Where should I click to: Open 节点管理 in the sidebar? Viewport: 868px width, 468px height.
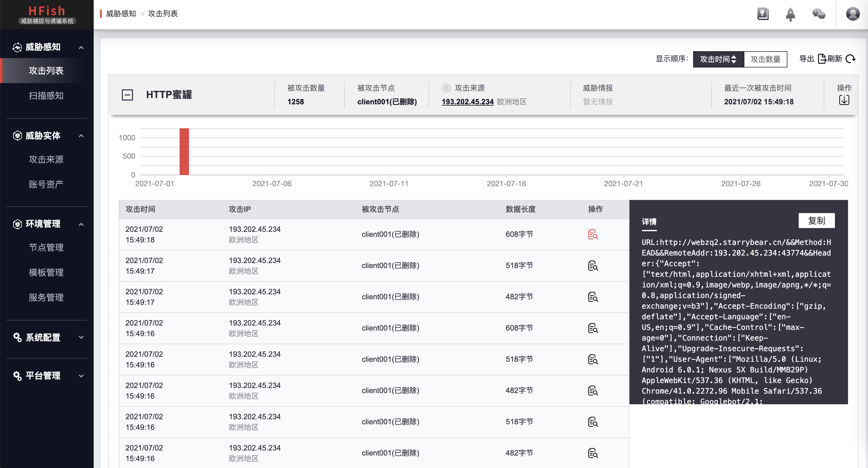[x=46, y=248]
